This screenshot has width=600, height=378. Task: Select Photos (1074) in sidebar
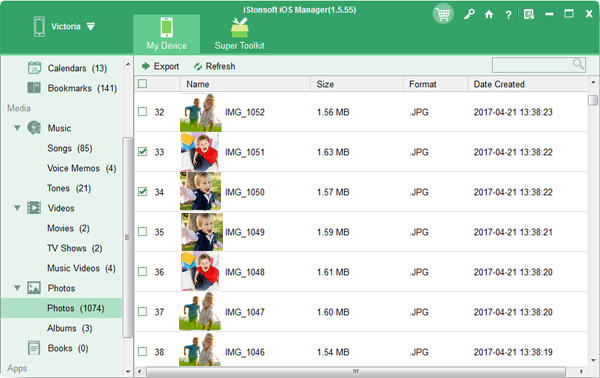click(x=61, y=308)
